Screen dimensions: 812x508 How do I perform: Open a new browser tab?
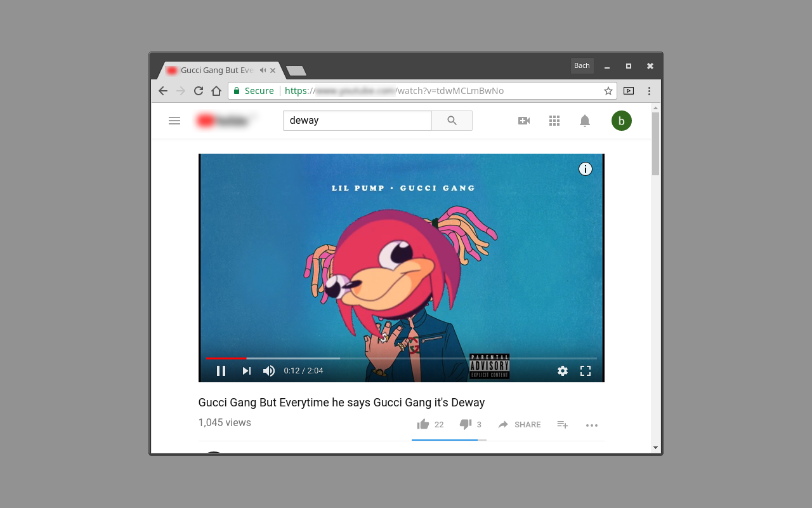coord(296,70)
